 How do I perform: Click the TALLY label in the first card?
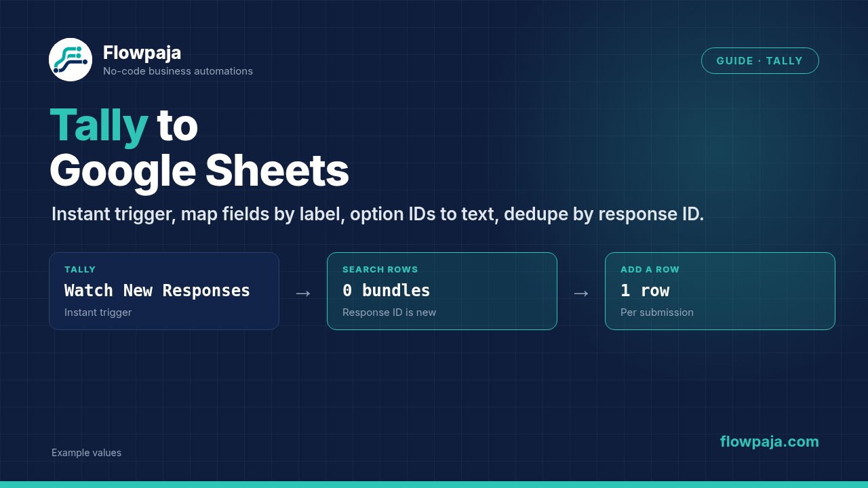point(80,270)
